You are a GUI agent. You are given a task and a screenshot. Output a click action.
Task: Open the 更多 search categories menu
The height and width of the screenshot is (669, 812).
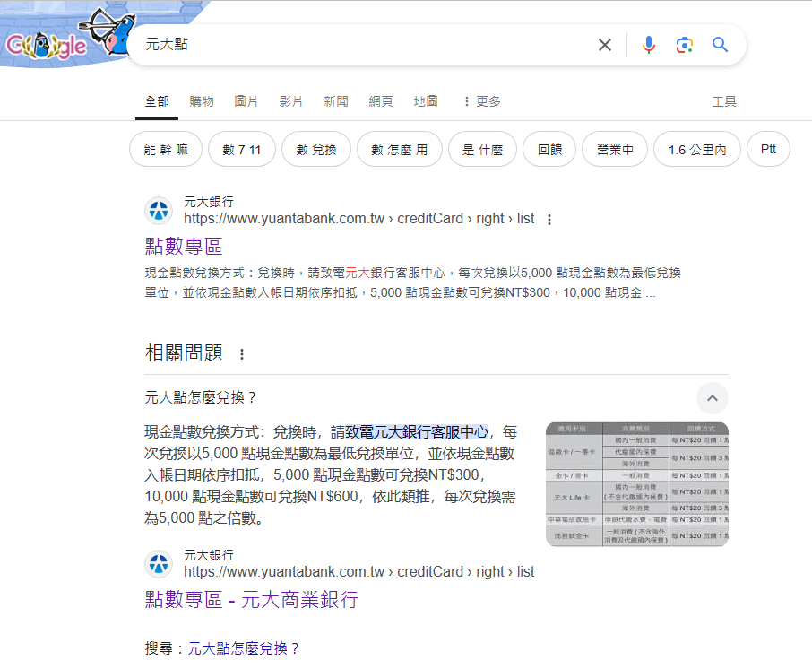[x=481, y=101]
